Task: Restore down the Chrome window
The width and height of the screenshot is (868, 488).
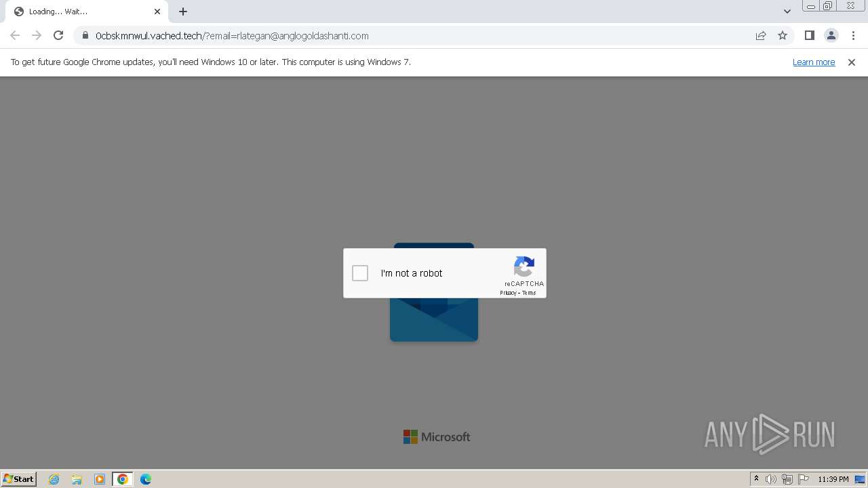Action: pos(828,6)
